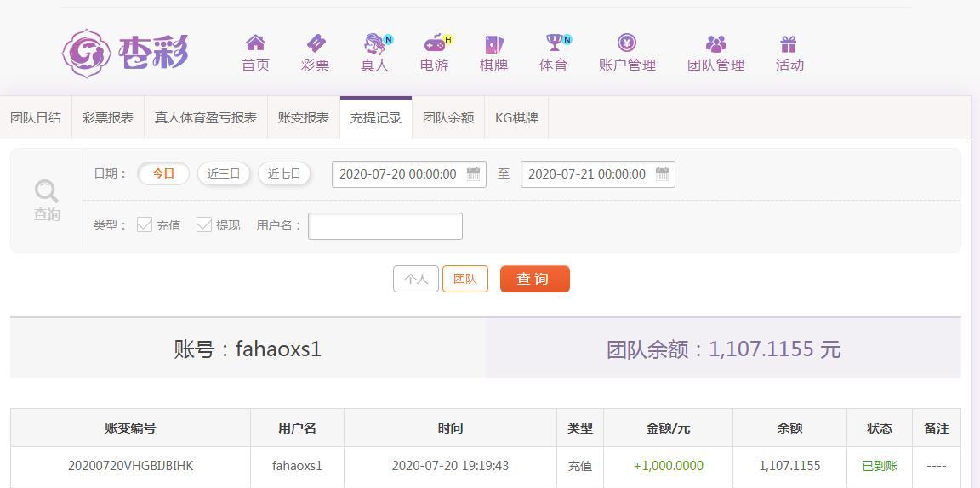Switch to 个人 view
980x488 pixels.
pos(416,279)
